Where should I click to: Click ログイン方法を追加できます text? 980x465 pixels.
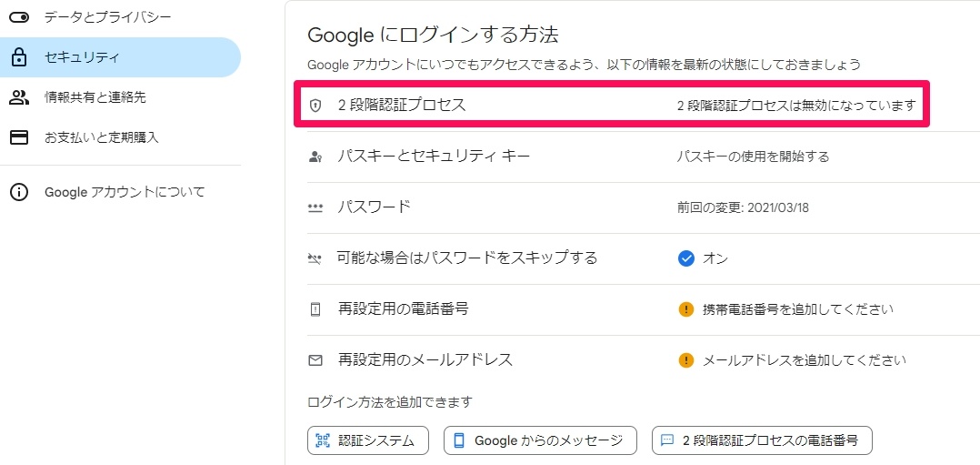point(390,401)
